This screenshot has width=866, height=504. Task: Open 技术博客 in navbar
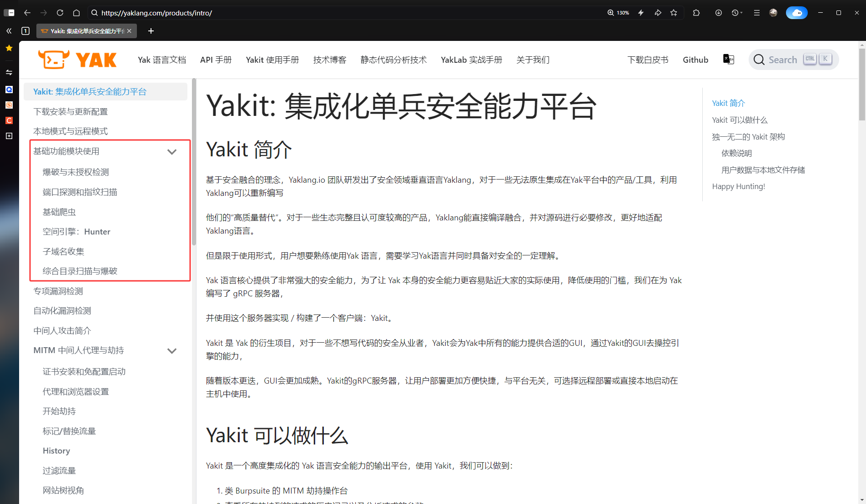point(330,60)
